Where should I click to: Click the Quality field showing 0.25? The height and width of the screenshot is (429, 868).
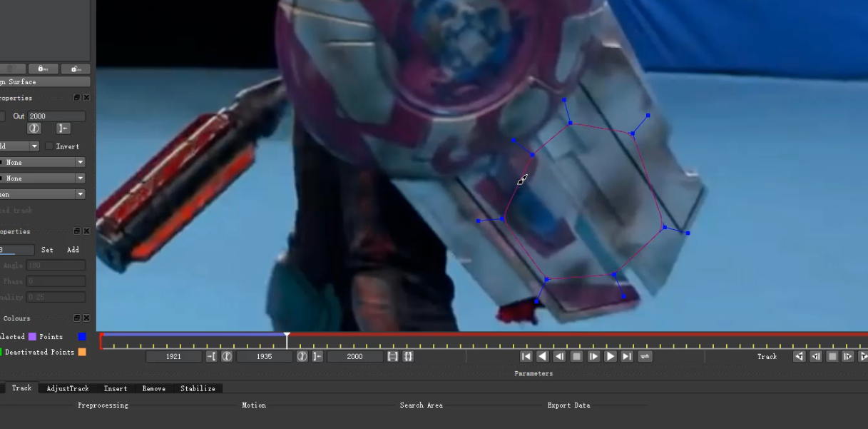(x=56, y=297)
